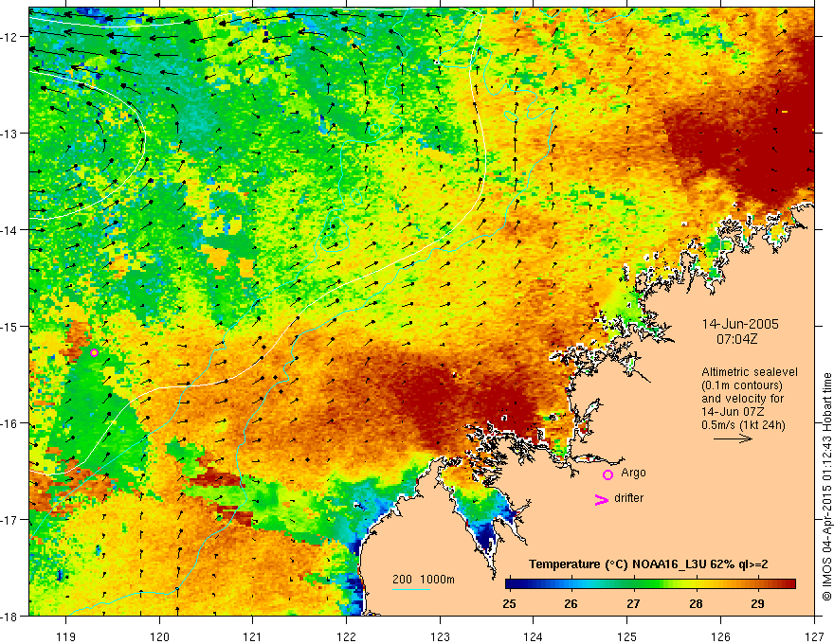Click the latitude label '-15'

[x=9, y=326]
